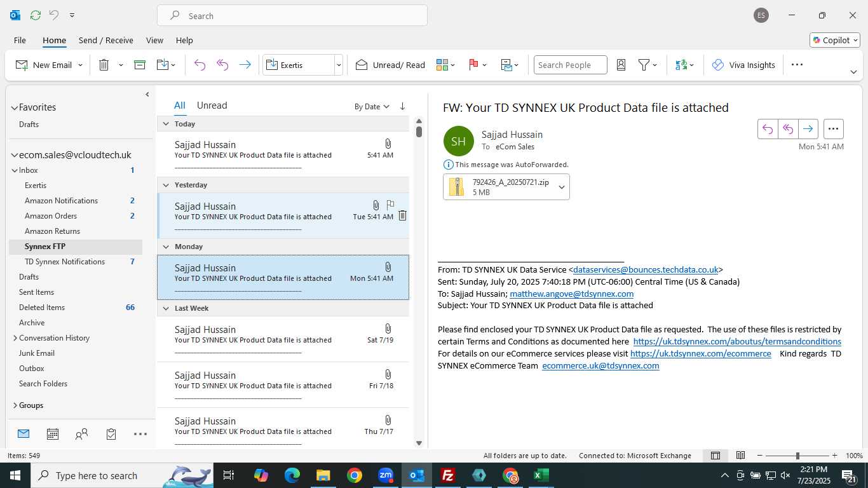Click the Translate icon in ribbon
This screenshot has height=488, width=868.
[681, 65]
